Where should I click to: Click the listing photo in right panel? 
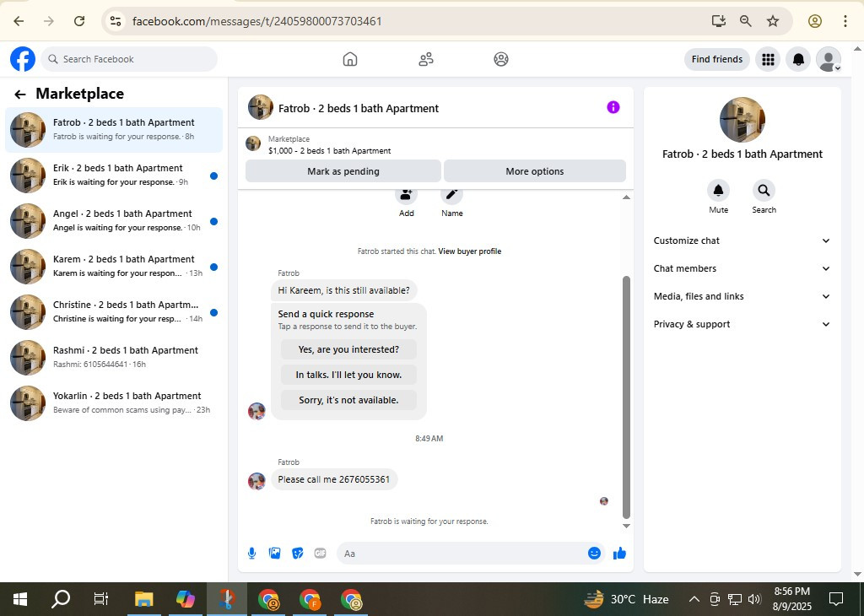pos(742,120)
